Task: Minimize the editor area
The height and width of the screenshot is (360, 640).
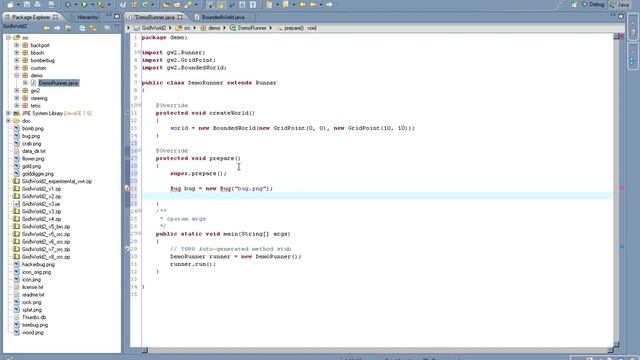Action: (613, 16)
